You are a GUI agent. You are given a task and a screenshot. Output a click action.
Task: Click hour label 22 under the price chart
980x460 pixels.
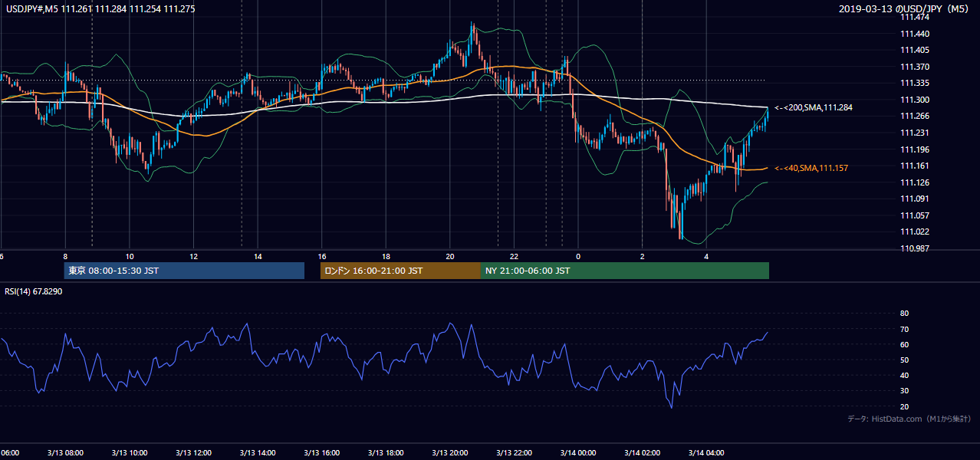point(515,257)
